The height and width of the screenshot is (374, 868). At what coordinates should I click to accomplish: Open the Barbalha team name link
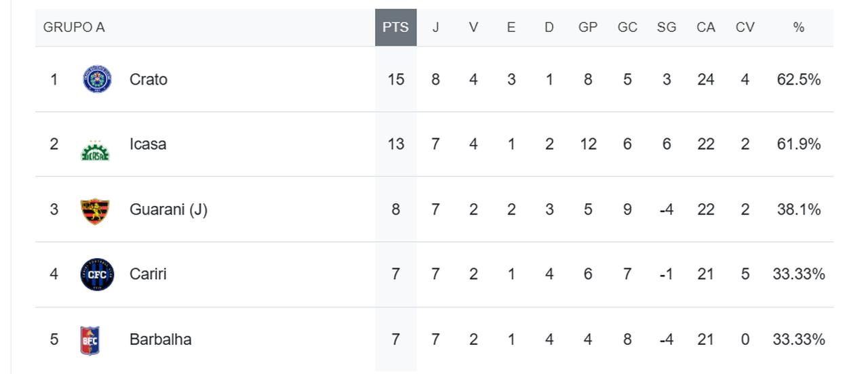[x=161, y=339]
